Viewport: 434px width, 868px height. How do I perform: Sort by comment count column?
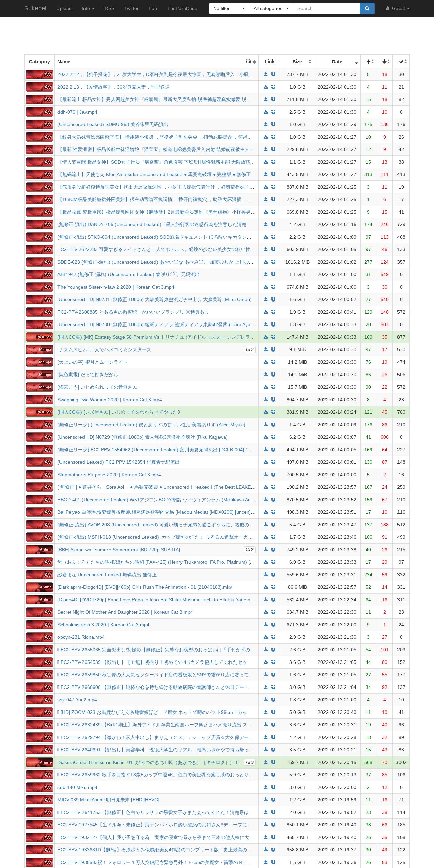click(x=251, y=62)
